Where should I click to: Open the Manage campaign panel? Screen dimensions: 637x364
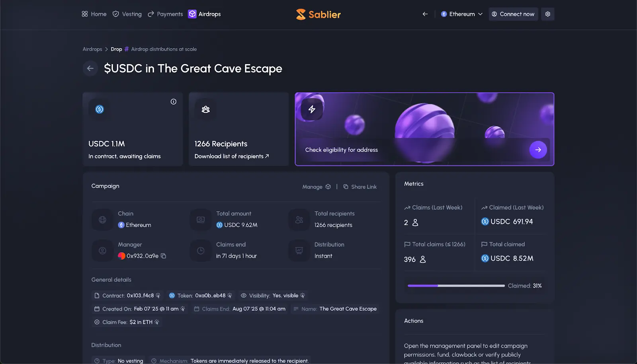(x=317, y=187)
